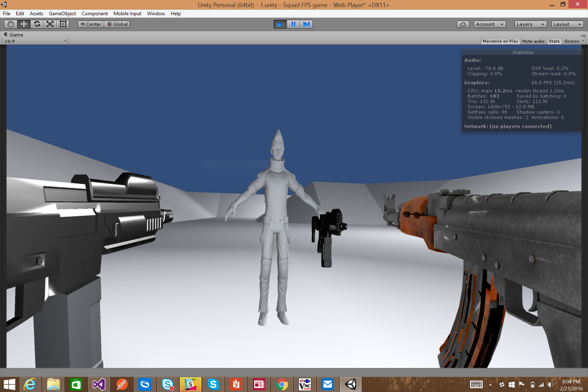Open Skype with red badge in taskbar
The width and height of the screenshot is (588, 392).
click(x=167, y=384)
